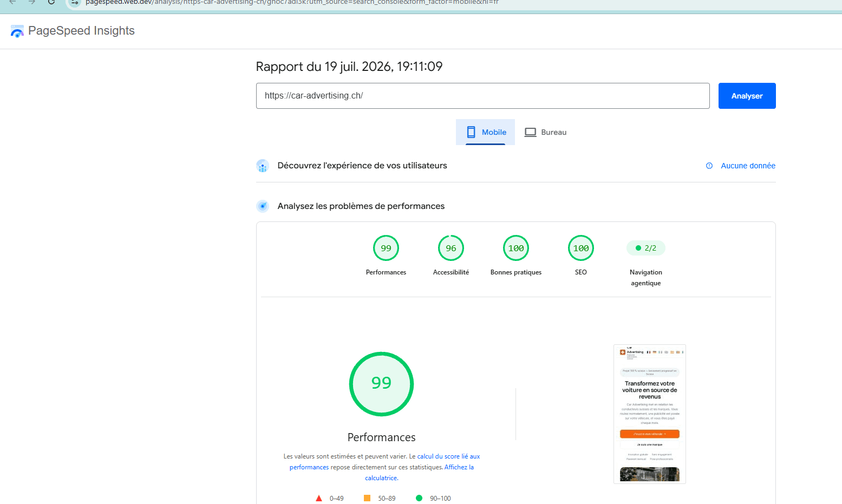The image size is (842, 504).
Task: Click the red triangle 0–49 legend icon
Action: click(319, 499)
